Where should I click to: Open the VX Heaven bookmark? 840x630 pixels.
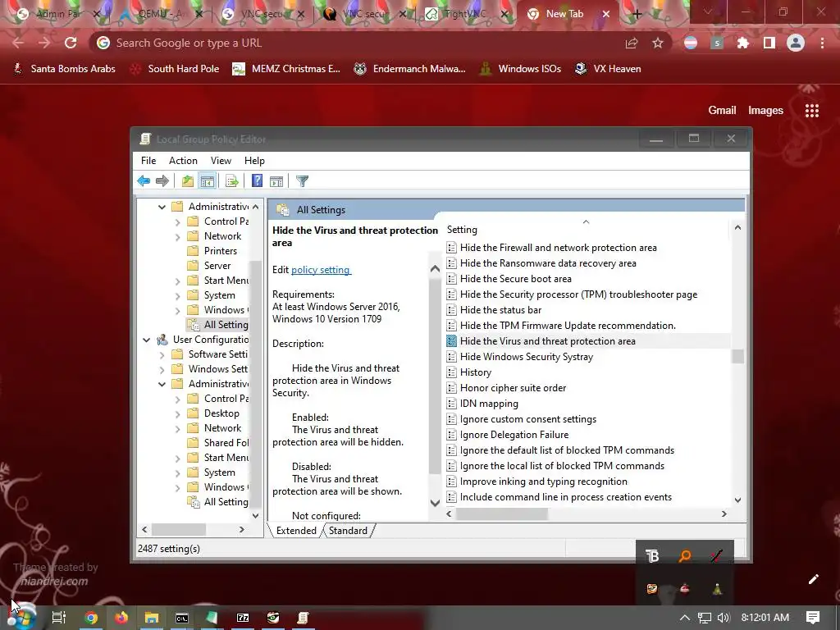coord(608,69)
